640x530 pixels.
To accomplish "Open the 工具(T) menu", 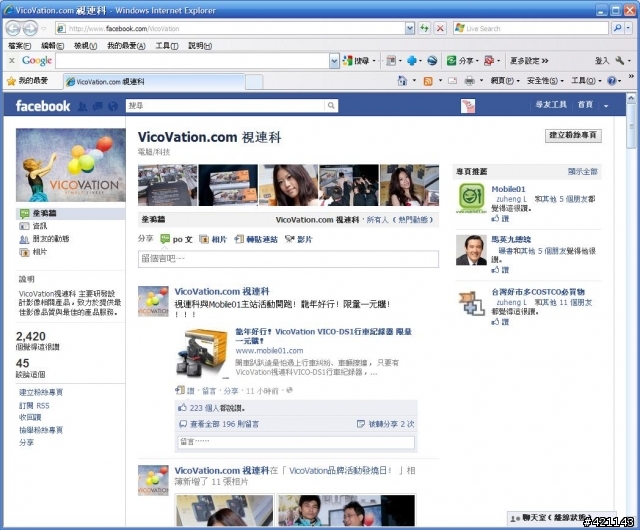I will pyautogui.click(x=167, y=46).
